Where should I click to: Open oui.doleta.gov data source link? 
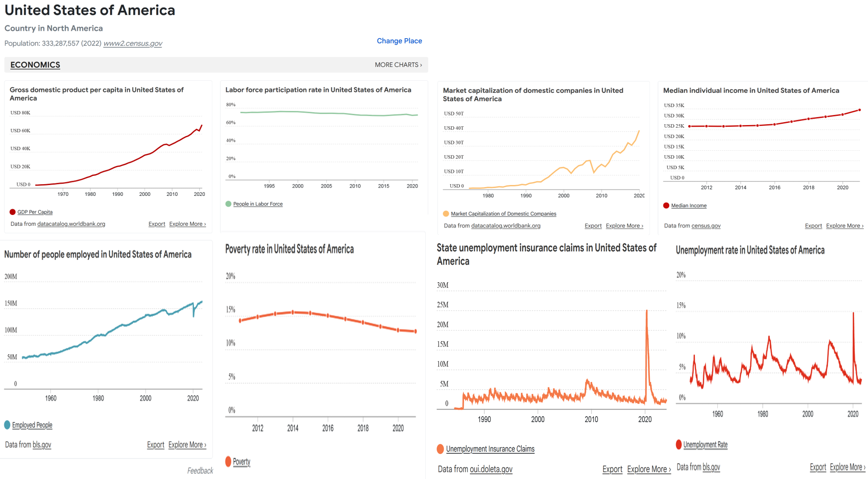(491, 469)
